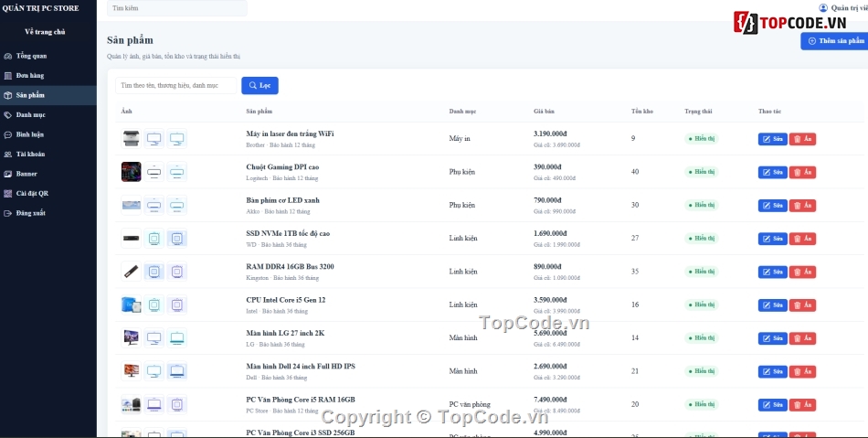Click Sửa for Bàn phím cơ LED xanh
Viewport: 868px width, 438px height.
[773, 206]
